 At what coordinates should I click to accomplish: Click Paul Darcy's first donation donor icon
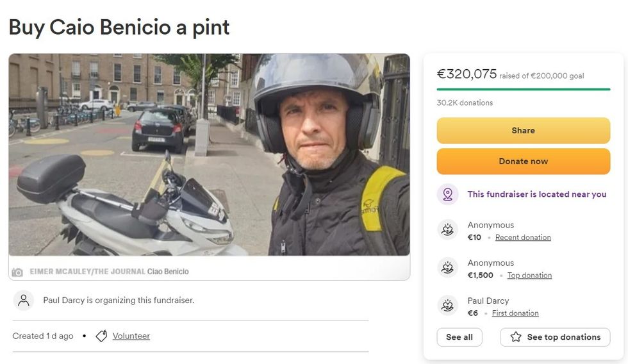pos(447,306)
